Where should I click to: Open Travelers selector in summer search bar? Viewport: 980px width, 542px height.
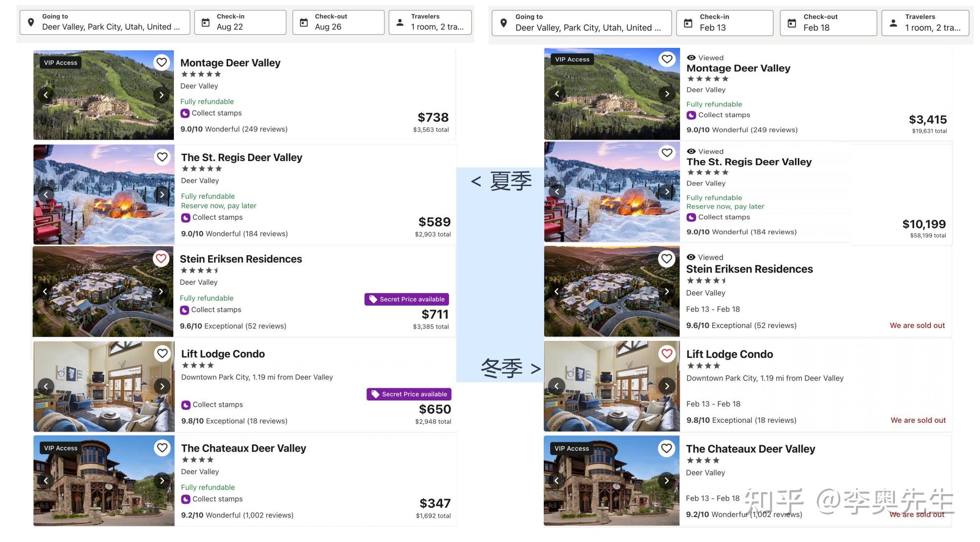point(430,22)
